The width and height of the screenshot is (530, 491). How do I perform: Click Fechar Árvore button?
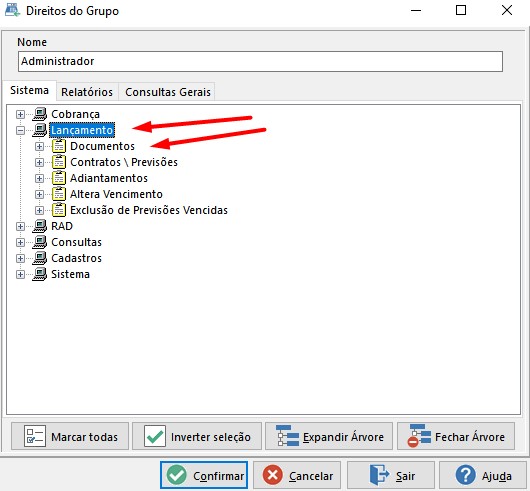(x=456, y=436)
